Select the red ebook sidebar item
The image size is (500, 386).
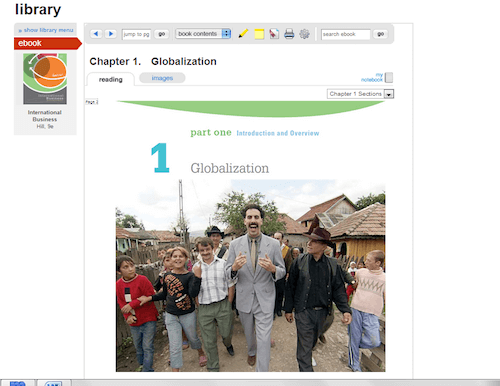point(48,43)
